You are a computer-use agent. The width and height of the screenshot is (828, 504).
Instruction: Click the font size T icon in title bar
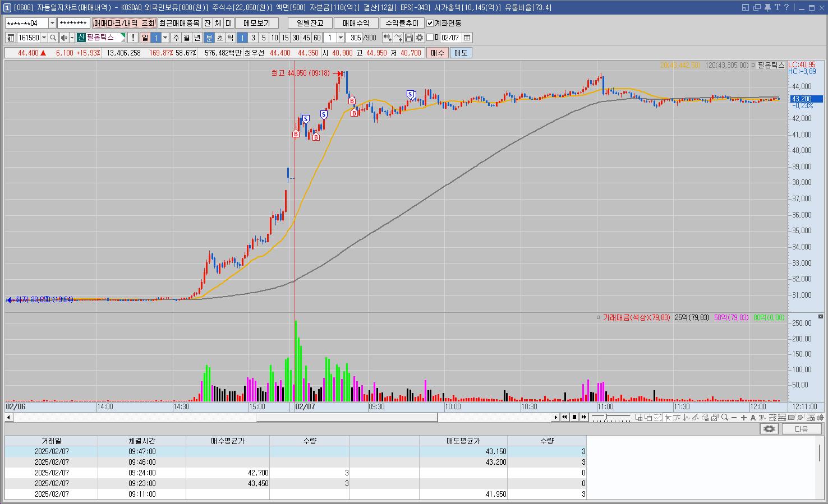(778, 7)
